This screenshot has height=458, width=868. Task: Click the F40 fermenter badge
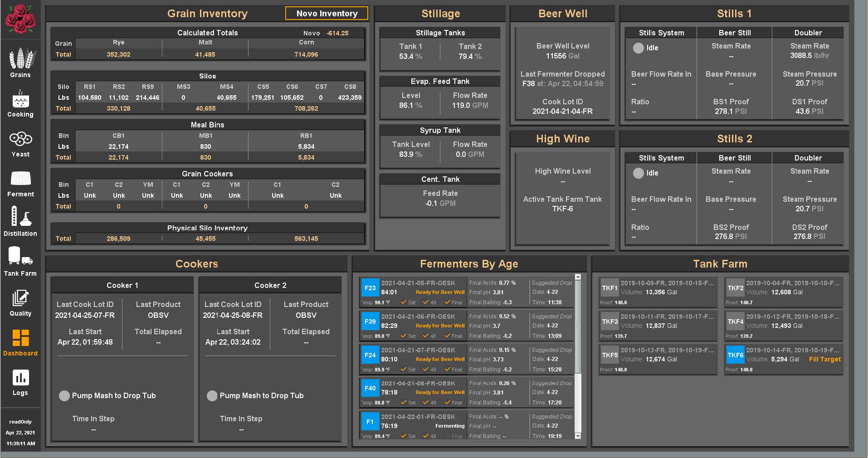click(x=370, y=388)
